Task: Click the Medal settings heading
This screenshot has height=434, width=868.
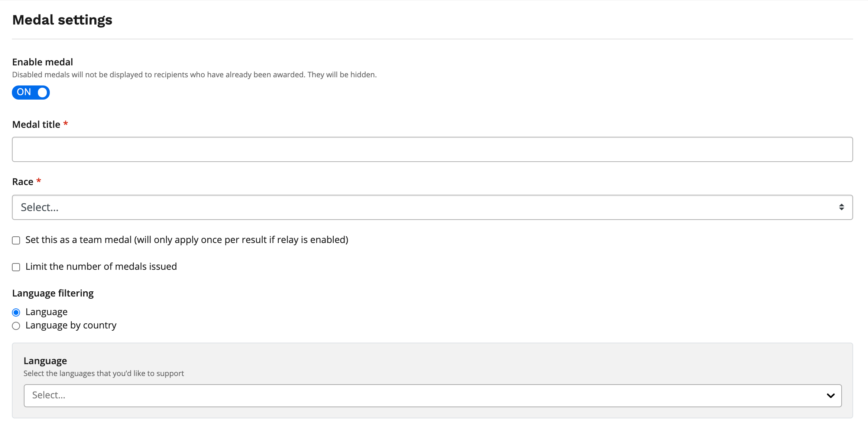Action: click(x=62, y=20)
